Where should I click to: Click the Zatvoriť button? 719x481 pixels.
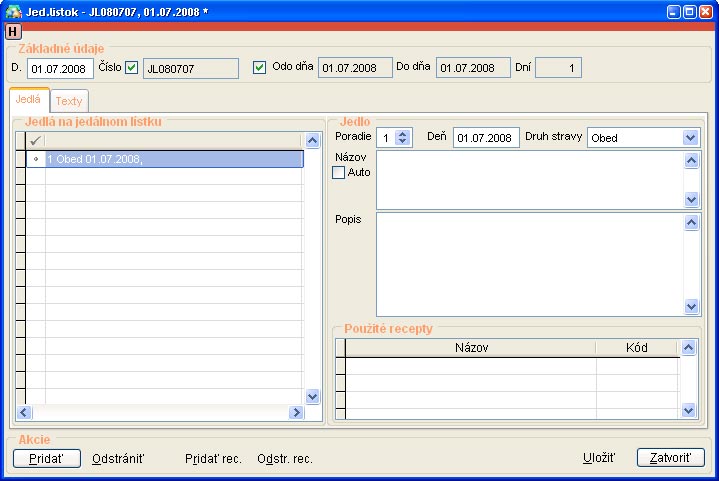click(x=671, y=458)
